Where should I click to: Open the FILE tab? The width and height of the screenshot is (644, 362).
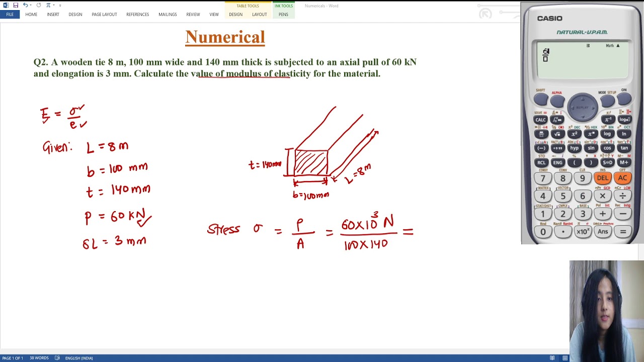tap(10, 15)
